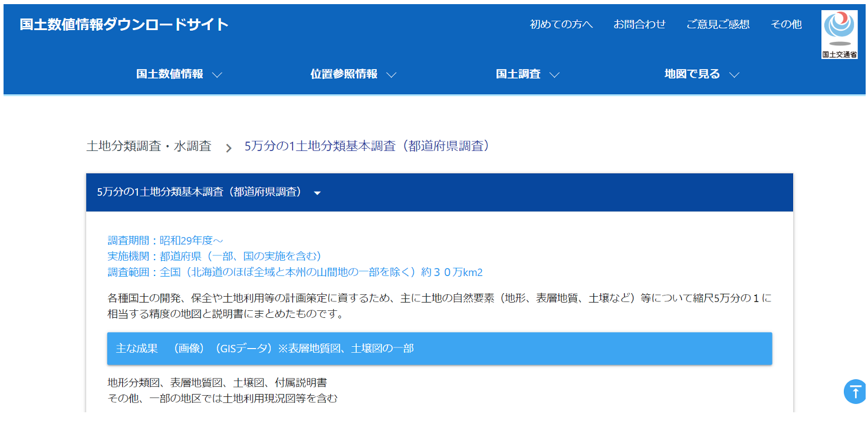The height and width of the screenshot is (427, 868).
Task: Follow the 土地分類調査・水調査 breadcrumb link
Action: (x=149, y=146)
